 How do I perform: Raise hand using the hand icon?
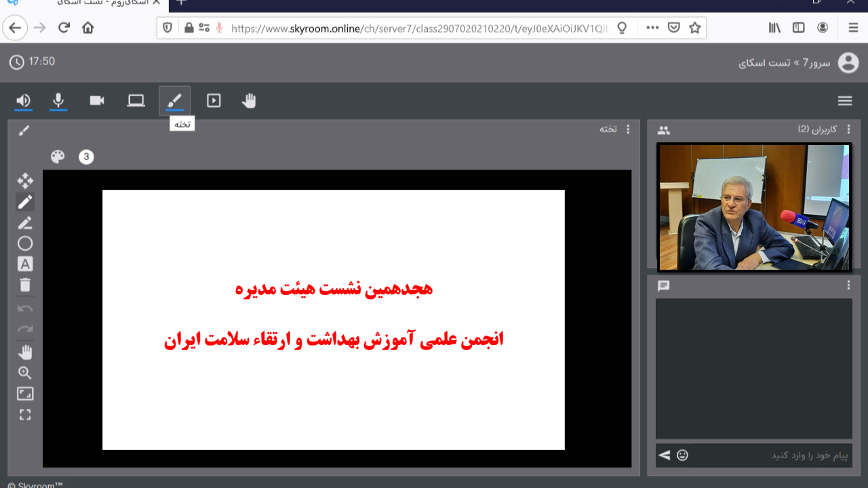point(249,101)
